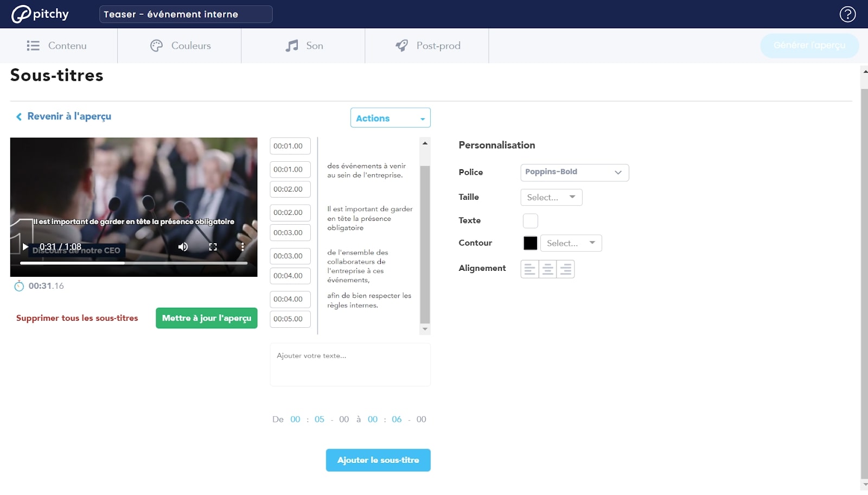Open the Actions dropdown

(x=390, y=118)
